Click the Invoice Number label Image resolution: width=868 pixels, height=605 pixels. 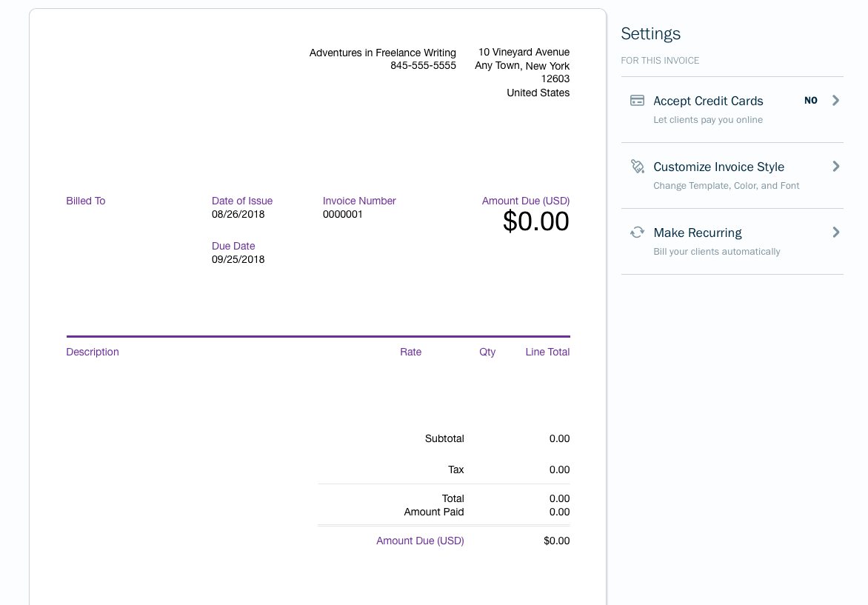click(x=359, y=201)
